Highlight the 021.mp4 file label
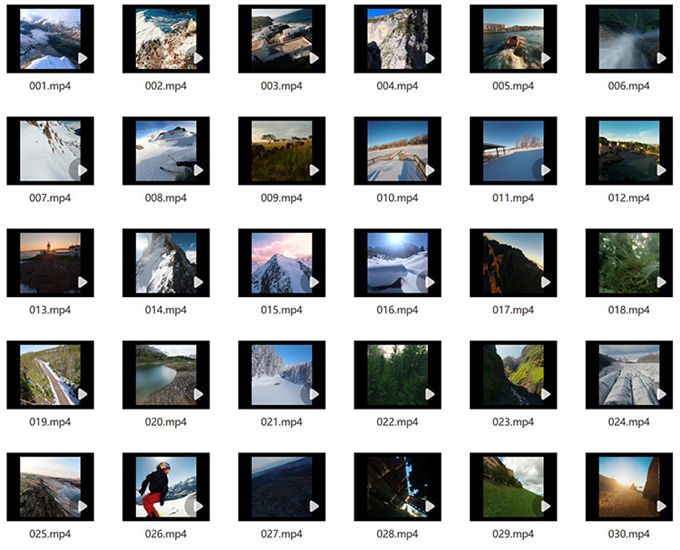The height and width of the screenshot is (550, 680). [x=282, y=422]
